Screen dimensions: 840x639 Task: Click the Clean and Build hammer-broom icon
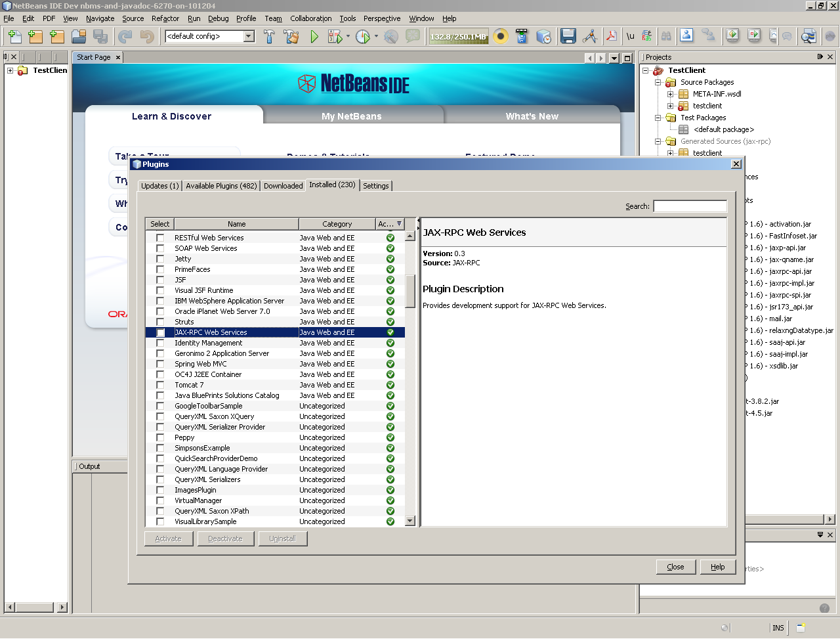[291, 37]
